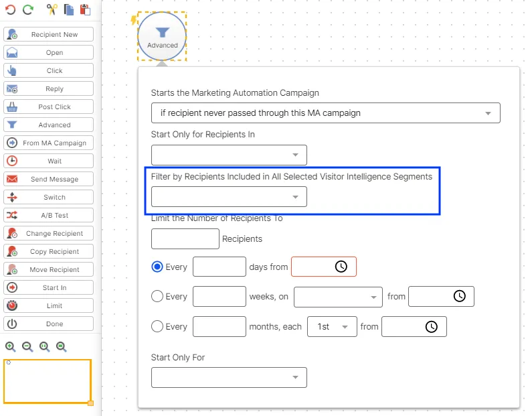Click the Cut scissors icon
Screen dimensions: 532x416
pos(52,9)
